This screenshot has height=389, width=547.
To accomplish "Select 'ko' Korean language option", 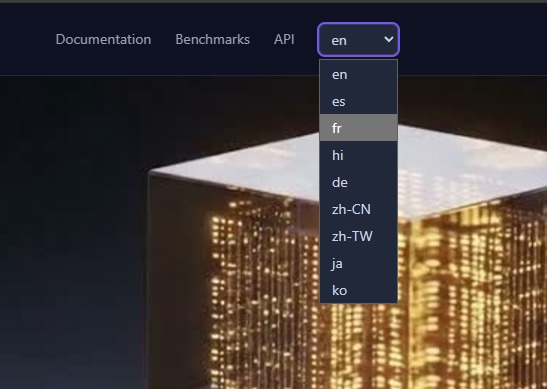I will 359,290.
